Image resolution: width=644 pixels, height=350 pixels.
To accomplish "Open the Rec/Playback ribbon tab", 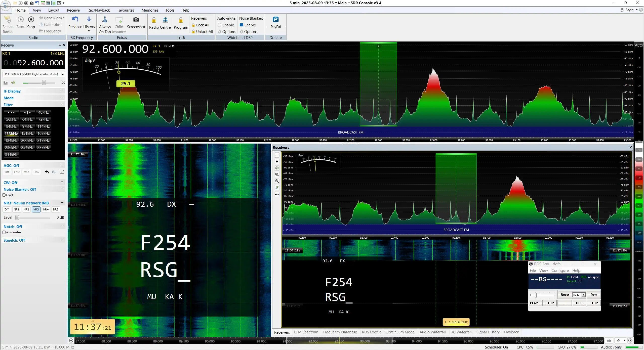I will coord(99,10).
